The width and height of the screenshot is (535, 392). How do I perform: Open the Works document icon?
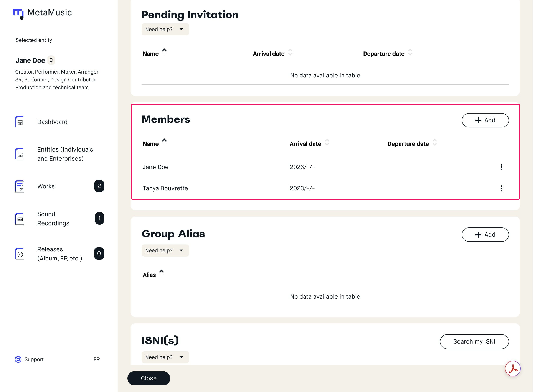tap(20, 186)
